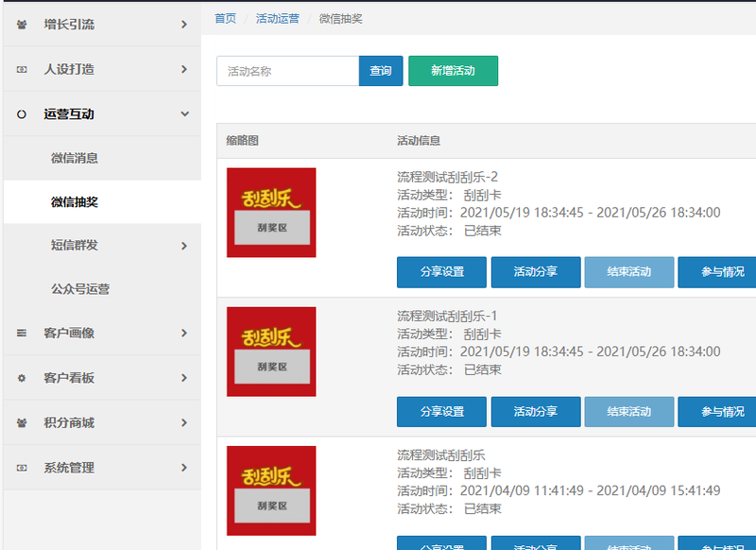Expand the 系统管理 chevron arrow
The width and height of the screenshot is (756, 550).
click(184, 468)
